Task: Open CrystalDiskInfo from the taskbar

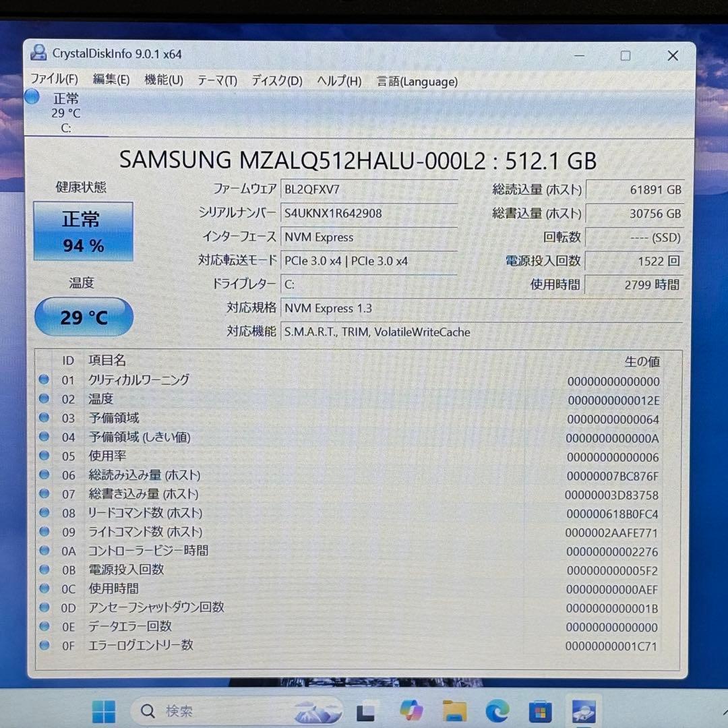Action: pyautogui.click(x=582, y=710)
